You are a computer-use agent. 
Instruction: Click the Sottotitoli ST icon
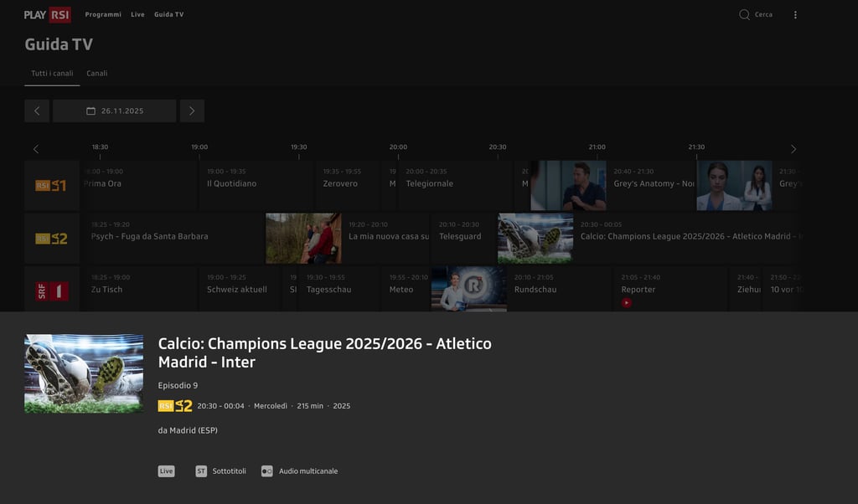(x=201, y=471)
